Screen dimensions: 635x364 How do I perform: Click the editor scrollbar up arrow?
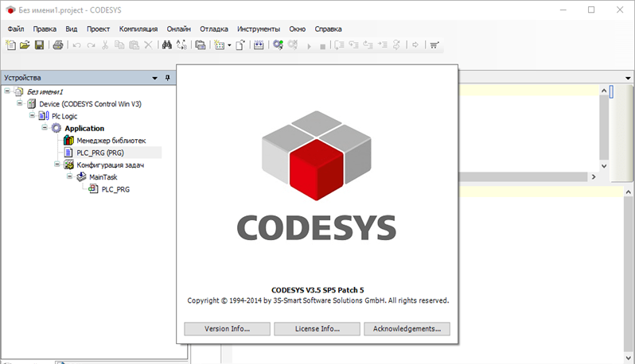click(604, 91)
